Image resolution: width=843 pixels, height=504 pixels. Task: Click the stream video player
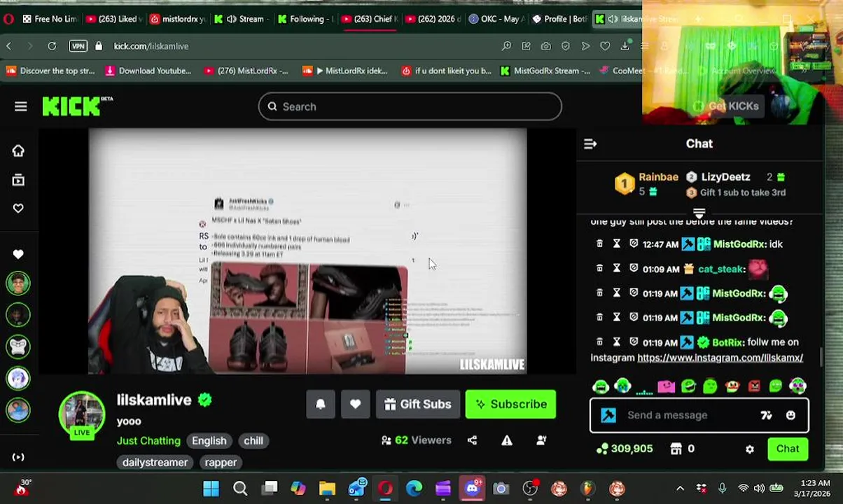[x=307, y=251]
